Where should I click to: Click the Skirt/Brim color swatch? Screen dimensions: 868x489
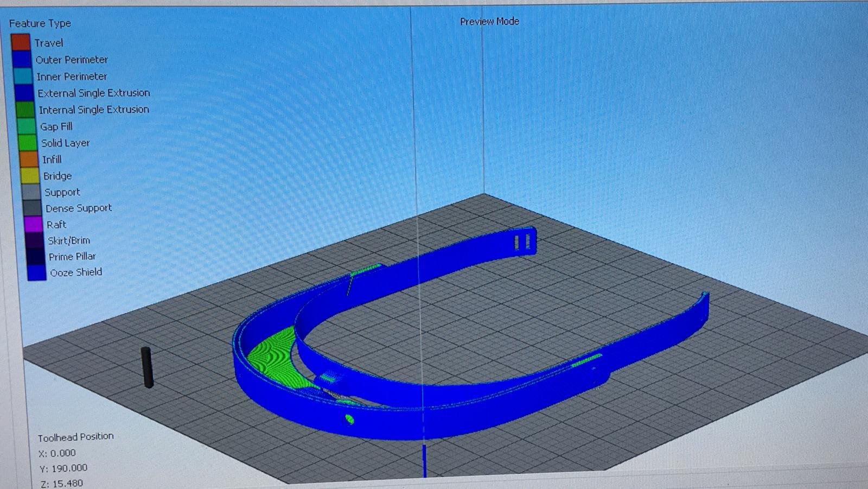[x=34, y=240]
